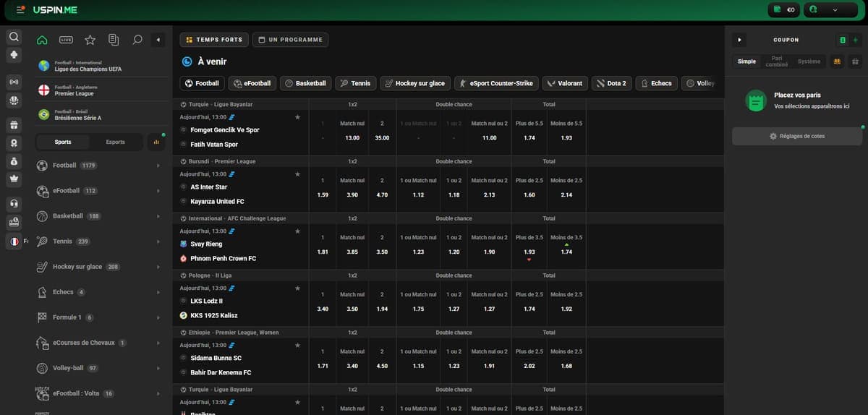The width and height of the screenshot is (868, 415).
Task: Open the user account dropdown
Action: pyautogui.click(x=823, y=10)
